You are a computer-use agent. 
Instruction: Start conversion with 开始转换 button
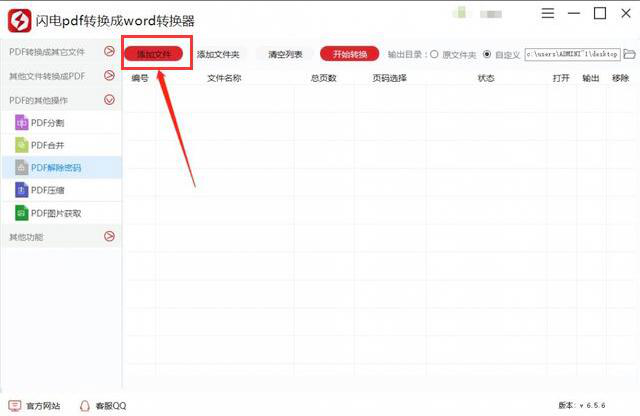click(349, 54)
